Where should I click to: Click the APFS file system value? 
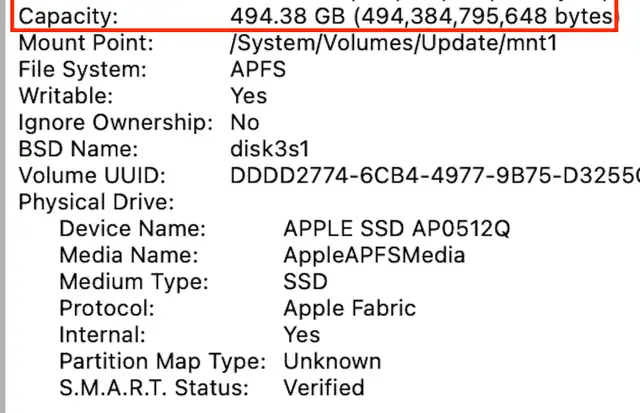point(258,70)
